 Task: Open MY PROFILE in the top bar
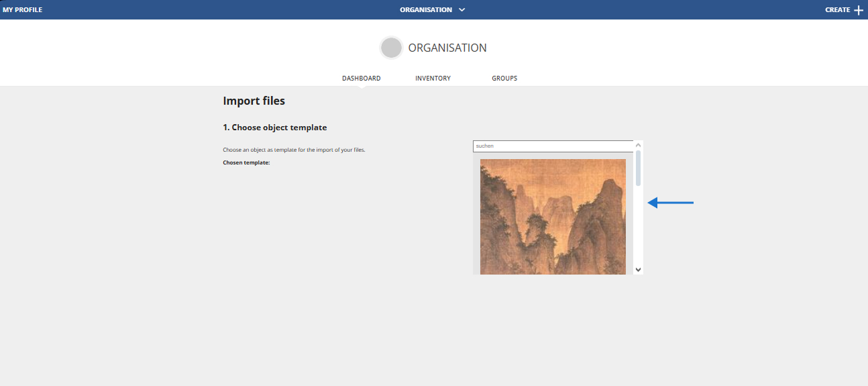[22, 10]
